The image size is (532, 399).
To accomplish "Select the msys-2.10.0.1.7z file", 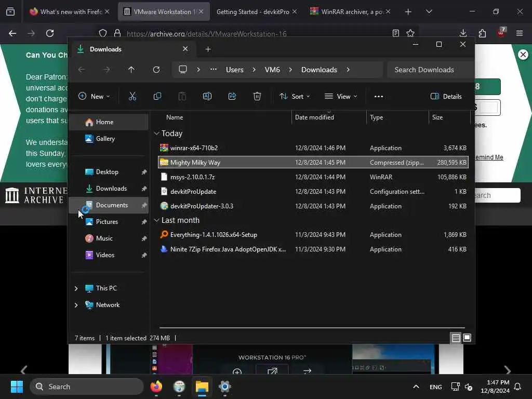I will [313, 177].
